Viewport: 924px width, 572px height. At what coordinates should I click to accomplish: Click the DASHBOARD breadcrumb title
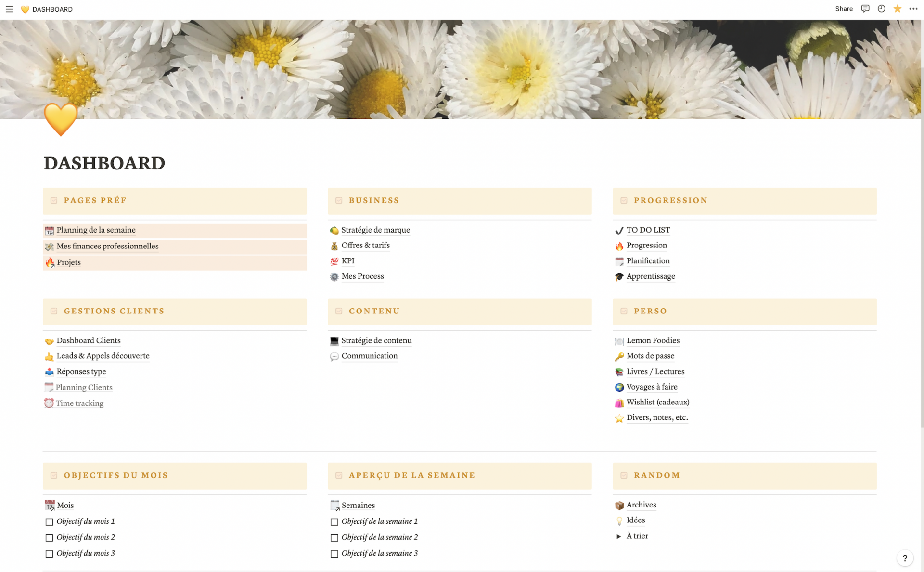coord(52,9)
